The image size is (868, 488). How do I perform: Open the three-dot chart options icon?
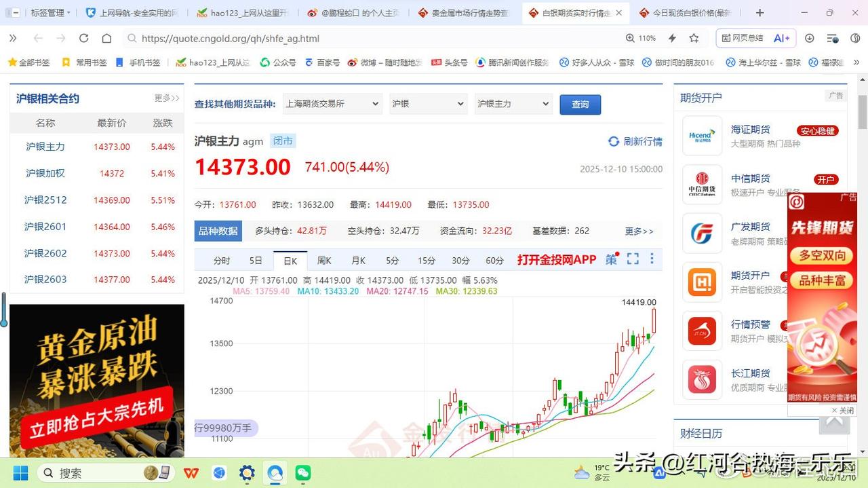coord(652,259)
